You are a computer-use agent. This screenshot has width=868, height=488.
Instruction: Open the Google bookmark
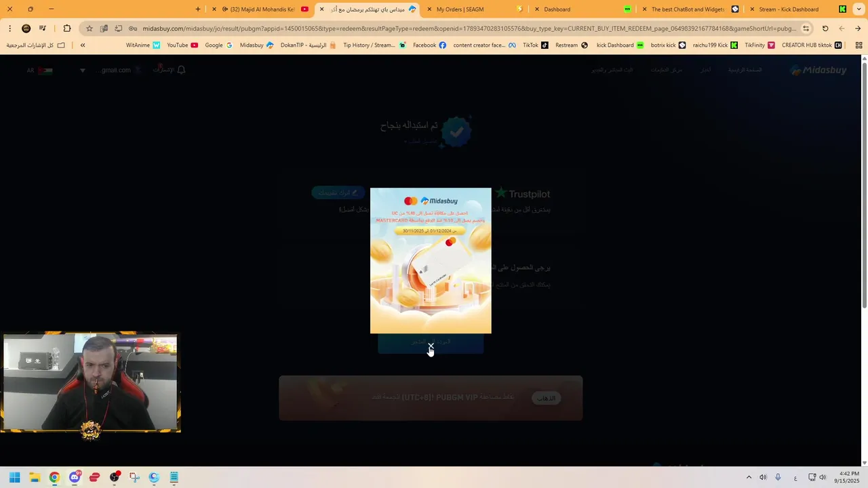pos(218,45)
